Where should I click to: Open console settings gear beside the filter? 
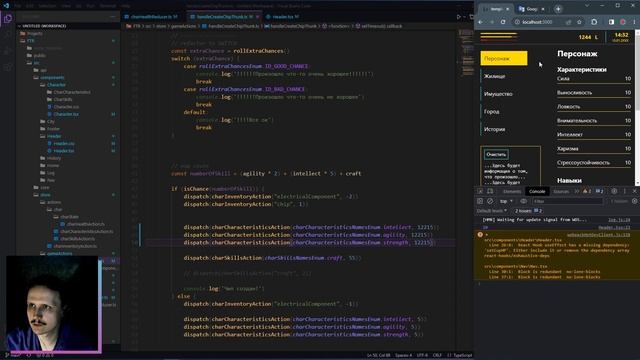[x=634, y=201]
